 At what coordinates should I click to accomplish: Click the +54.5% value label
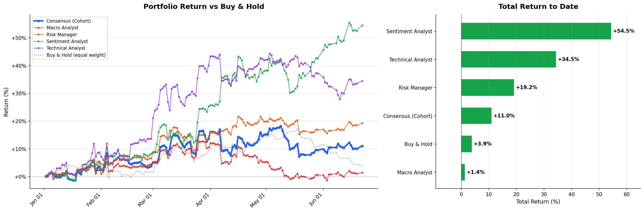(x=624, y=31)
